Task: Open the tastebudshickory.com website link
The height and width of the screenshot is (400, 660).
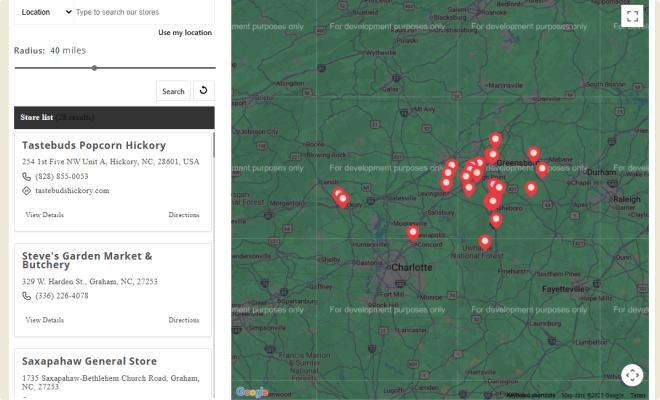Action: [x=72, y=190]
